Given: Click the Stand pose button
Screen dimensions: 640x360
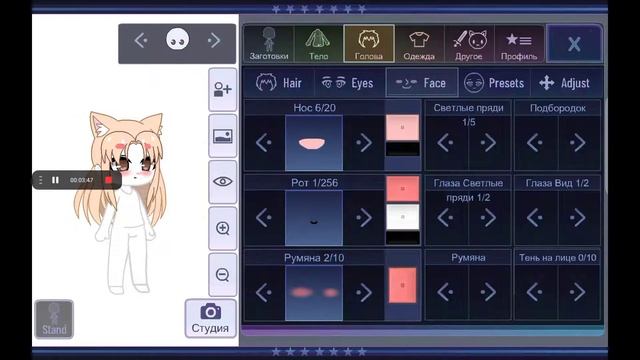Looking at the screenshot, I should click(x=54, y=319).
